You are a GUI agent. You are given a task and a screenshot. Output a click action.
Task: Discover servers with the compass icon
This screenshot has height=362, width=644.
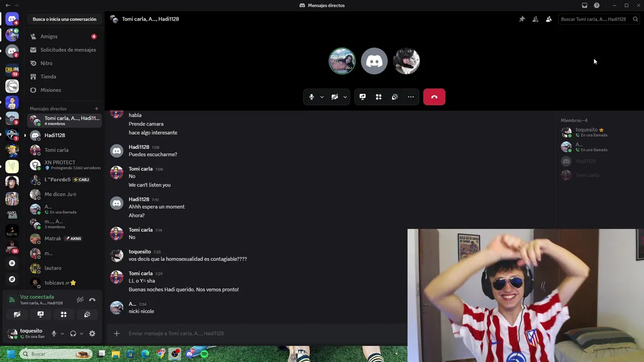(12, 279)
